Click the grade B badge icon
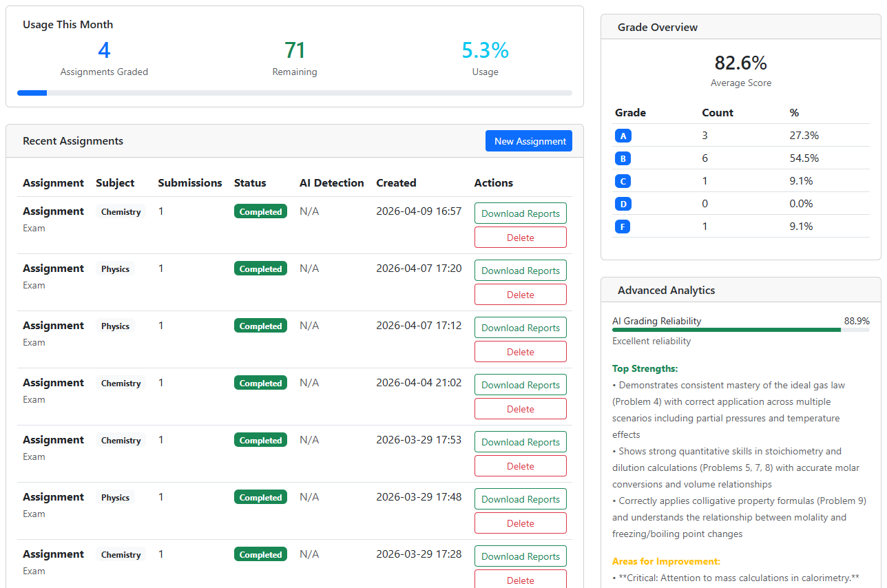This screenshot has height=588, width=887. (x=623, y=158)
